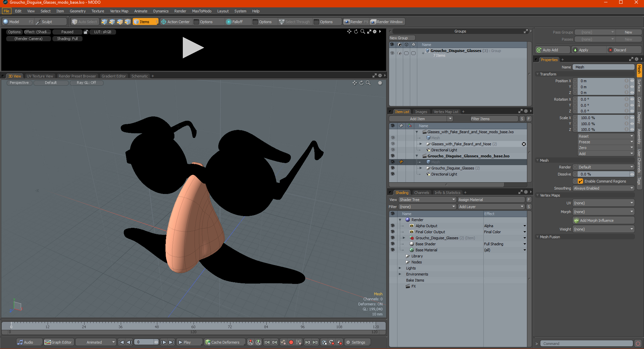Toggle visibility of Final Color Output
This screenshot has width=644, height=349.
[392, 232]
